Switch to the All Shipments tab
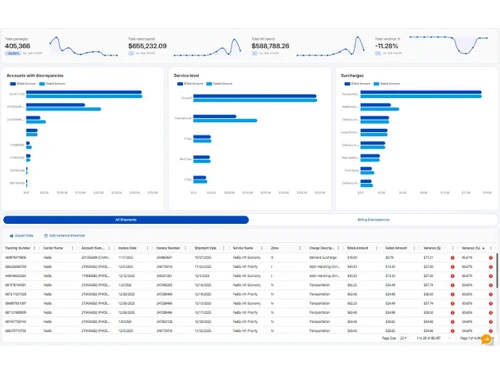Screen dimensions: 500x375 pyautogui.click(x=126, y=220)
